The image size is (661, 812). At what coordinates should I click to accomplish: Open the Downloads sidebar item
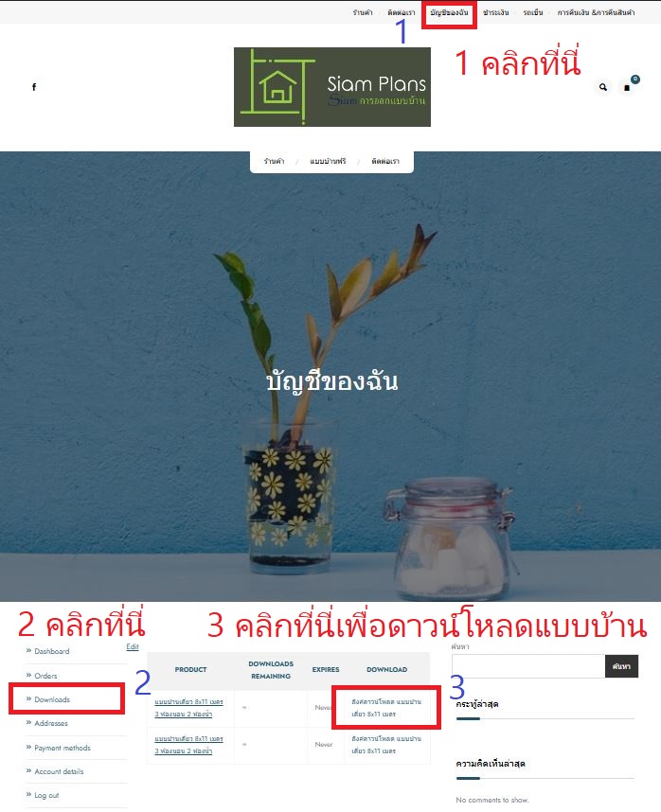tap(52, 699)
